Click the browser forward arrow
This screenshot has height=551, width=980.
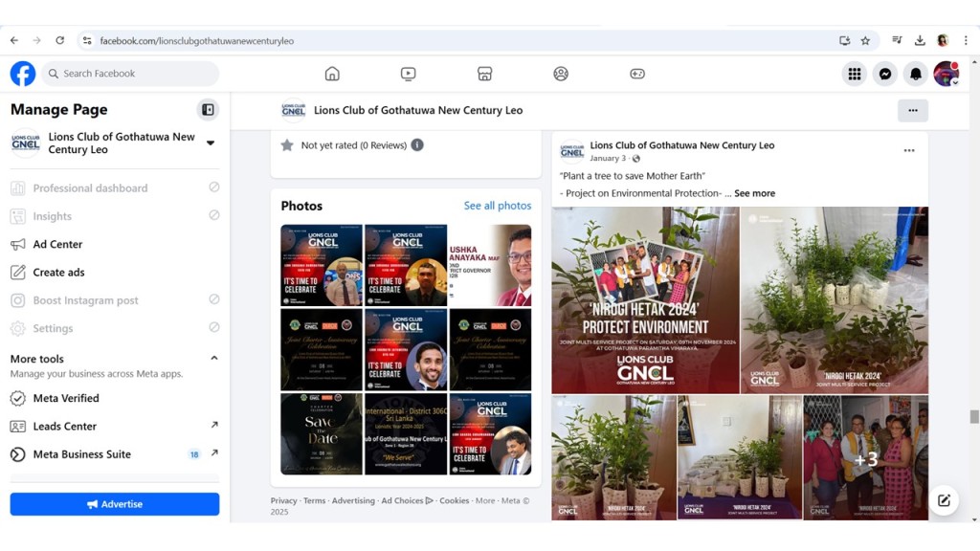click(x=37, y=40)
